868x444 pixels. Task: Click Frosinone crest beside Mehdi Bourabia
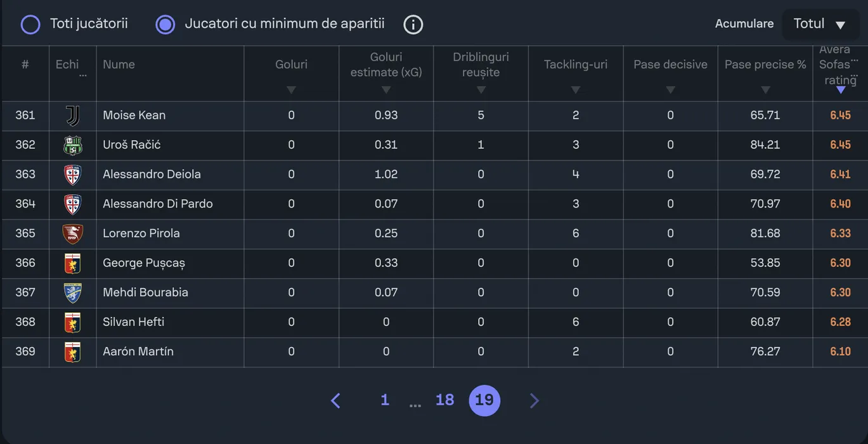pos(73,292)
